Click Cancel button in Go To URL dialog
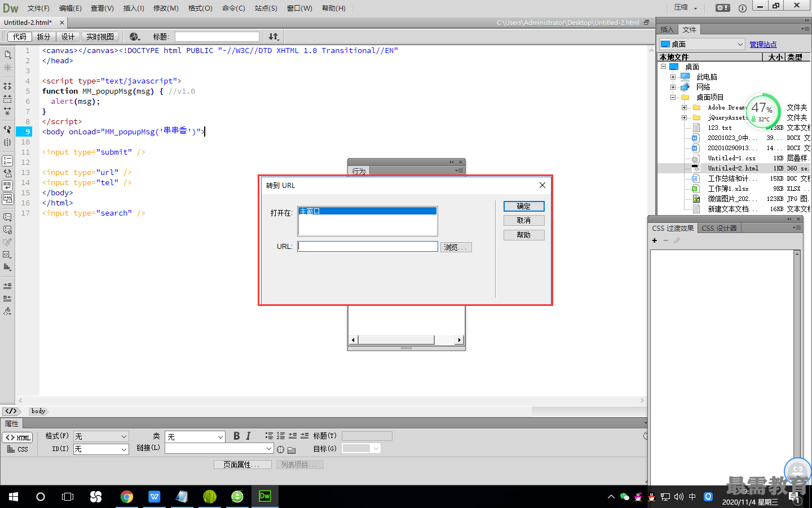This screenshot has width=812, height=508. coord(524,221)
